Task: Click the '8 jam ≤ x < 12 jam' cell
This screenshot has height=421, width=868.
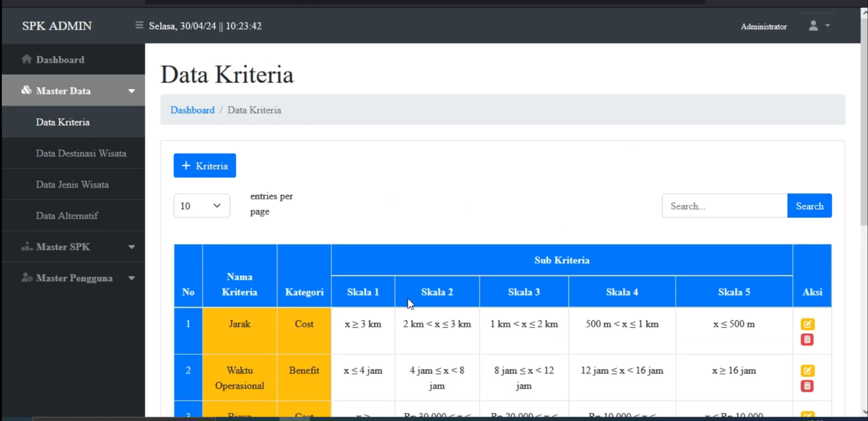Action: pyautogui.click(x=524, y=378)
